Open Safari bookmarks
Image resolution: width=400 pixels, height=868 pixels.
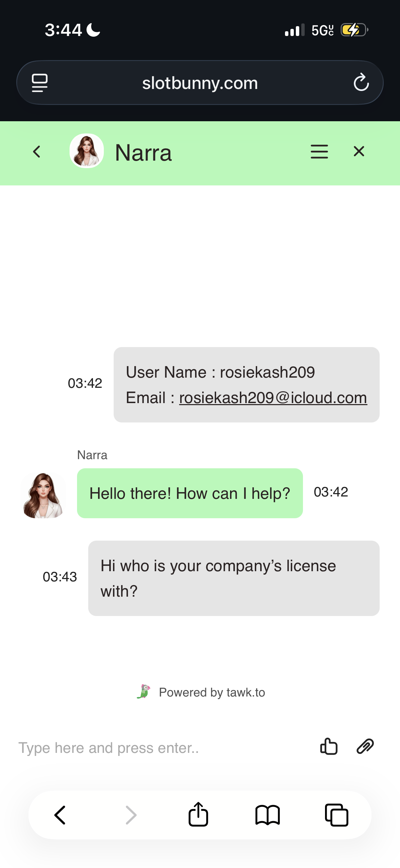click(x=267, y=815)
